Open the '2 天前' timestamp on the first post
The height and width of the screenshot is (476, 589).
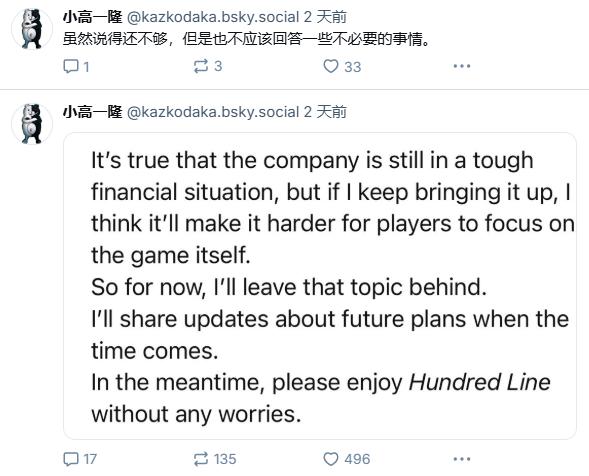(x=325, y=17)
